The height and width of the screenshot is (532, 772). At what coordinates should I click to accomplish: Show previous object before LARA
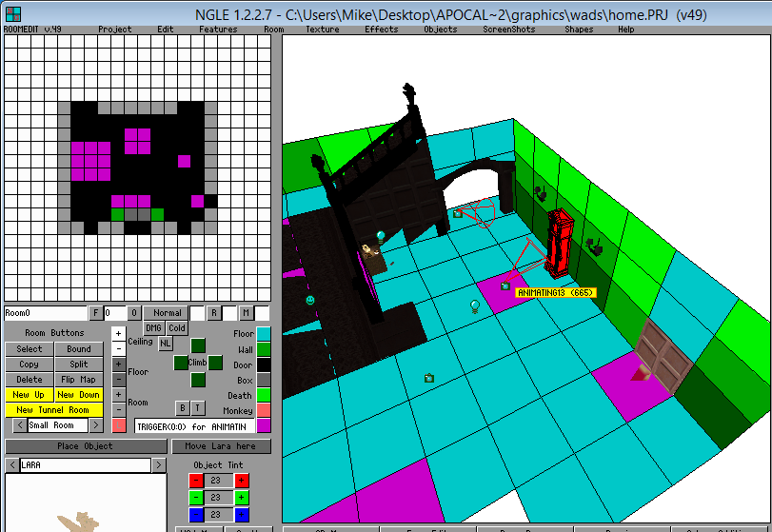point(12,465)
